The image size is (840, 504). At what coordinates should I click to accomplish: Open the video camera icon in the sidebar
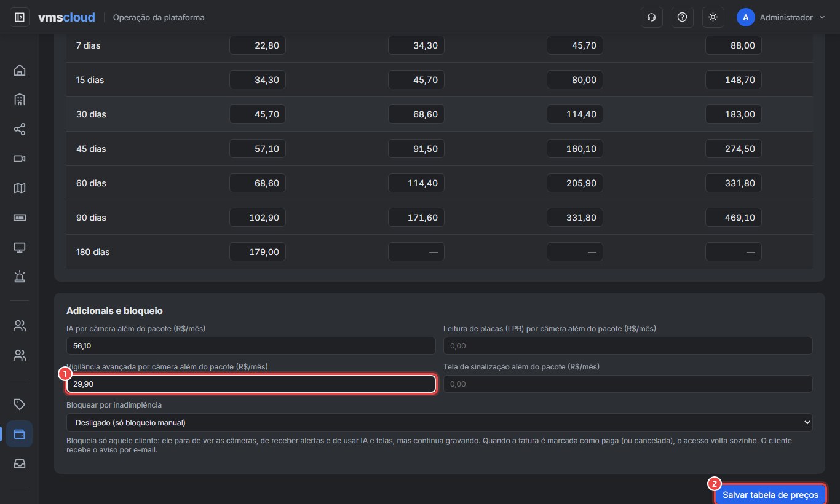pos(20,159)
